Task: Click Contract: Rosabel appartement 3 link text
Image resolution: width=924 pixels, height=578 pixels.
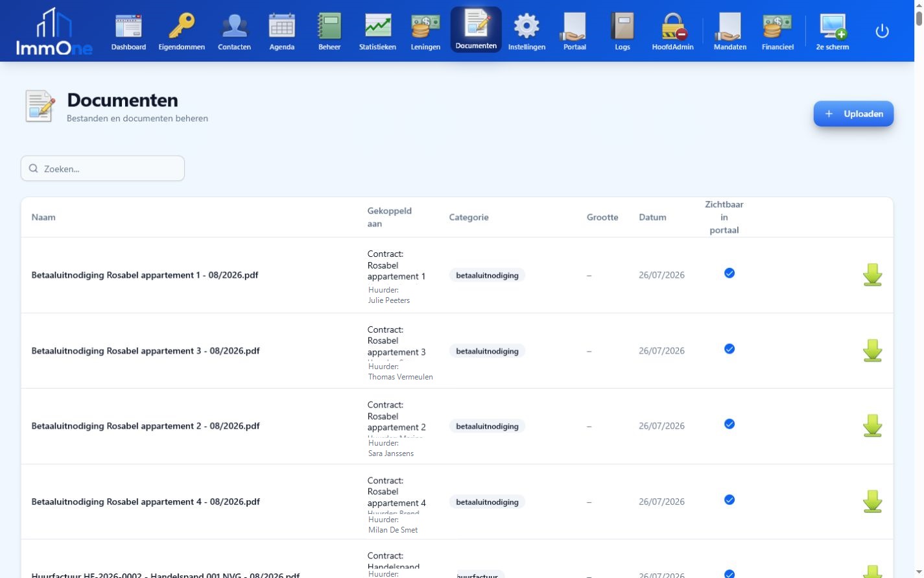Action: tap(396, 341)
